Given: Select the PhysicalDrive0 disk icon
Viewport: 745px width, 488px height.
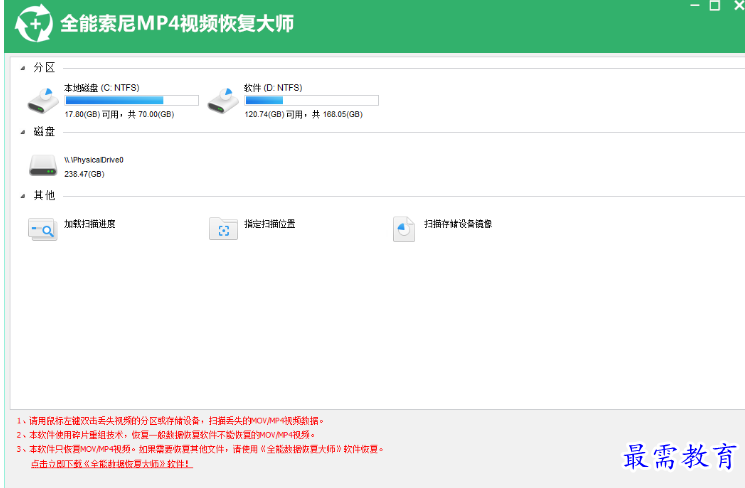Looking at the screenshot, I should coord(43,165).
